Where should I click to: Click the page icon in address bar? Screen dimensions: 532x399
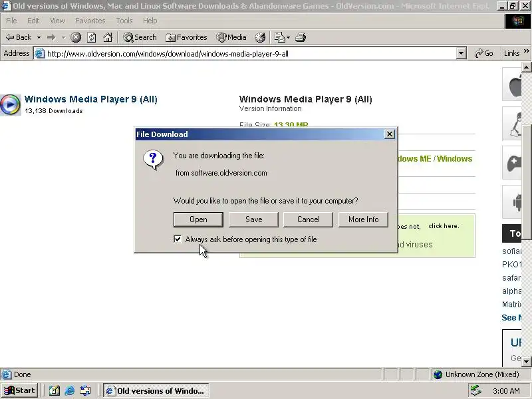(40, 54)
